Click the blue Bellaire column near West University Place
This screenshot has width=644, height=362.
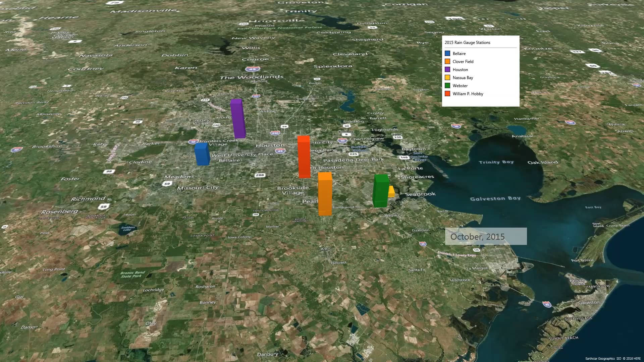(201, 154)
